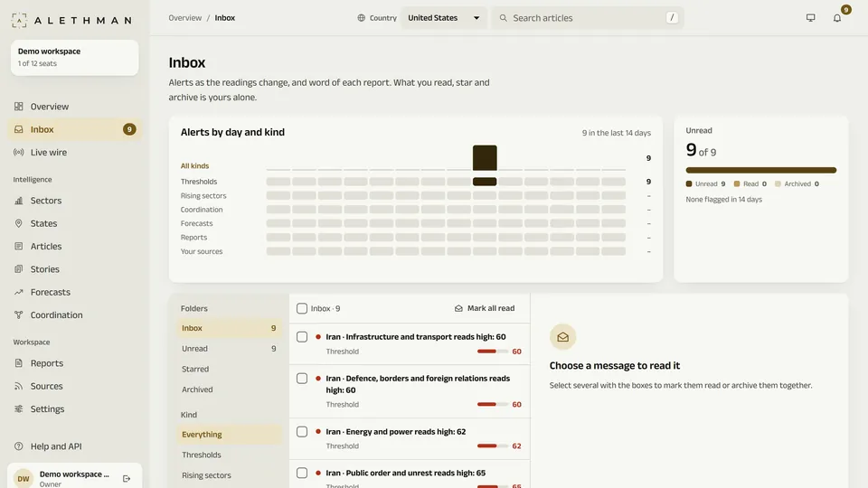This screenshot has width=868, height=488.
Task: Click the Read legend color swatch
Action: point(736,183)
